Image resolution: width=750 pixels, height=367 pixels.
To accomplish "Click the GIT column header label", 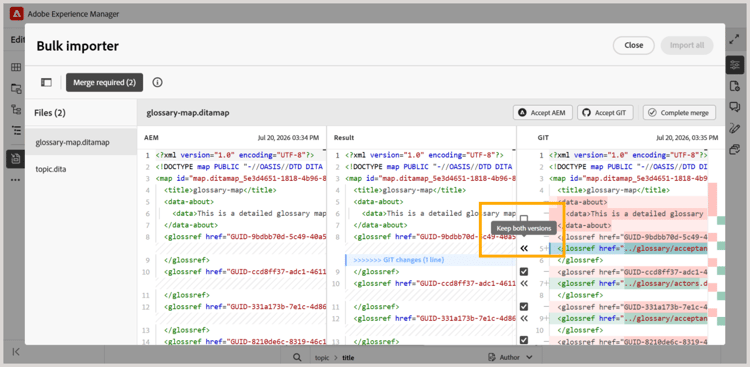I will point(543,137).
